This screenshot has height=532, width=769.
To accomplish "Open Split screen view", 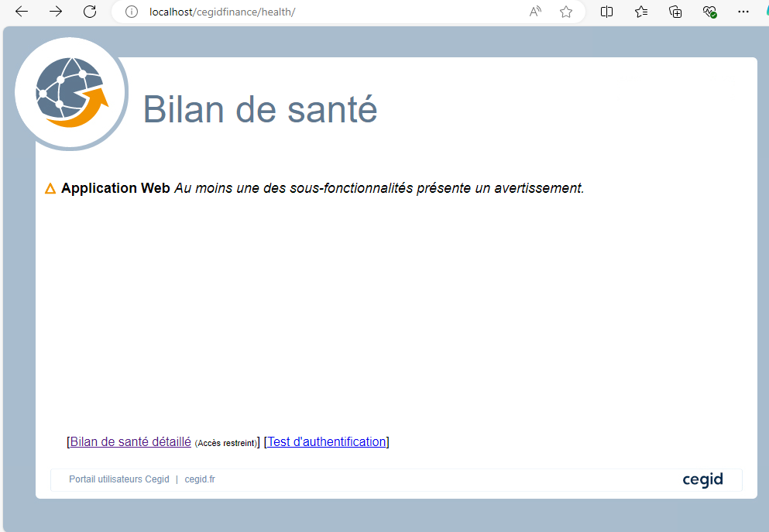I will click(x=607, y=12).
